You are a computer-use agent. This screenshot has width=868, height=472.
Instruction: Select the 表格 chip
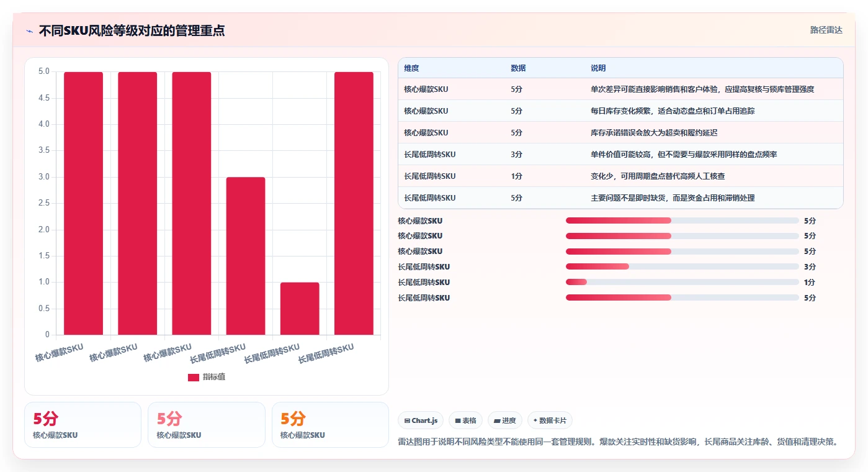point(465,420)
